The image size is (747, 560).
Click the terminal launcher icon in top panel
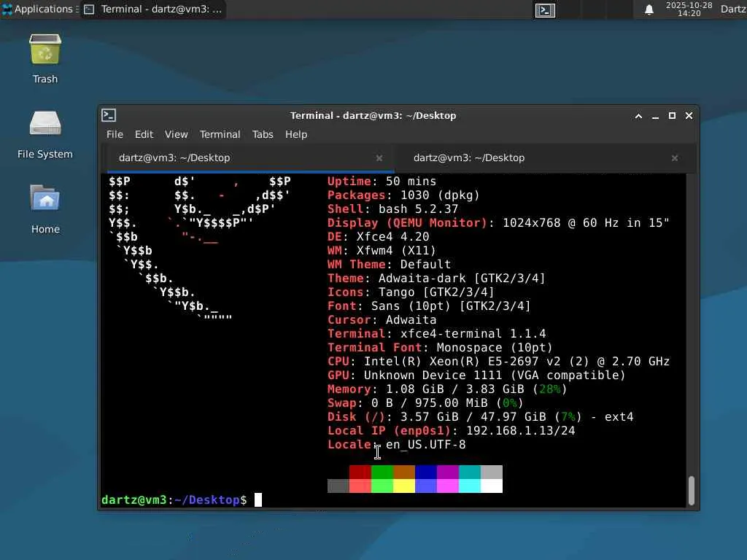(x=545, y=10)
